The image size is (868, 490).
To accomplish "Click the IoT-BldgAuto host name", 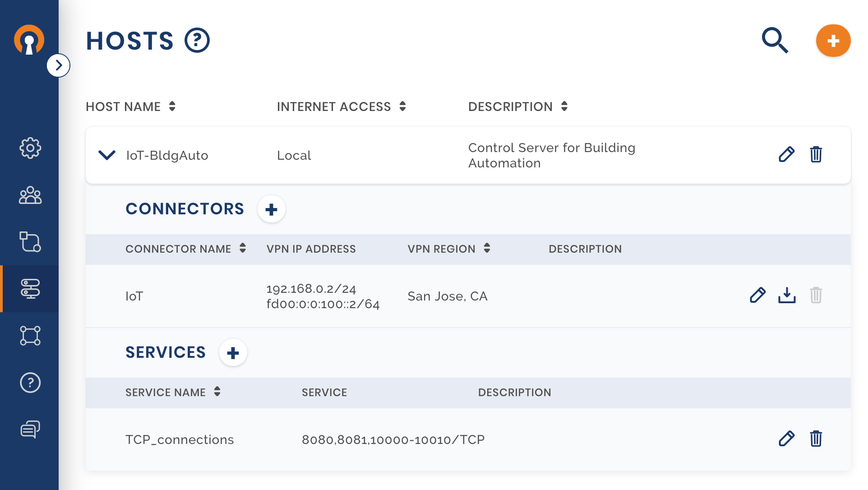I will (167, 155).
